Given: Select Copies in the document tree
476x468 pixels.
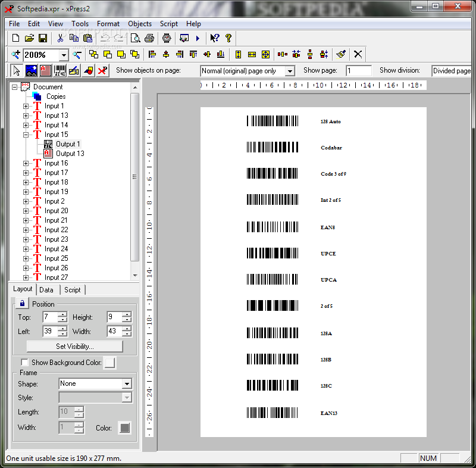Looking at the screenshot, I should 56,96.
